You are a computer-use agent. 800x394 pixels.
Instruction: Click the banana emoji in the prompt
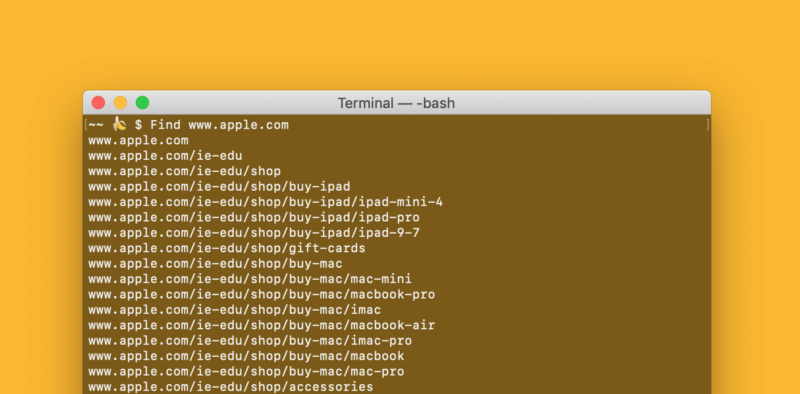[x=119, y=124]
